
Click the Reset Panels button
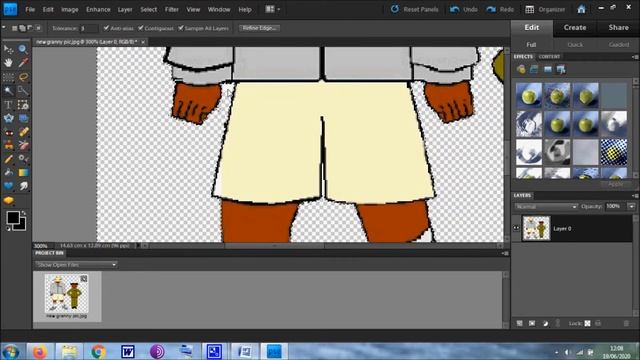[414, 9]
